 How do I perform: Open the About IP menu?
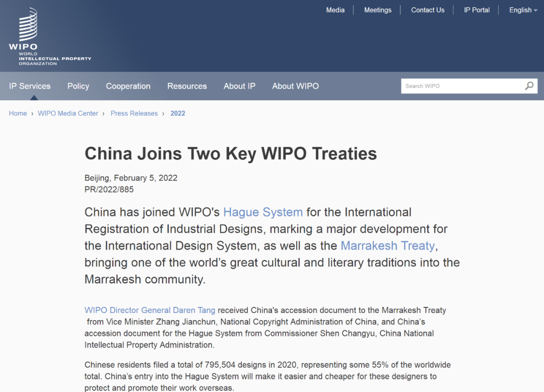(239, 86)
